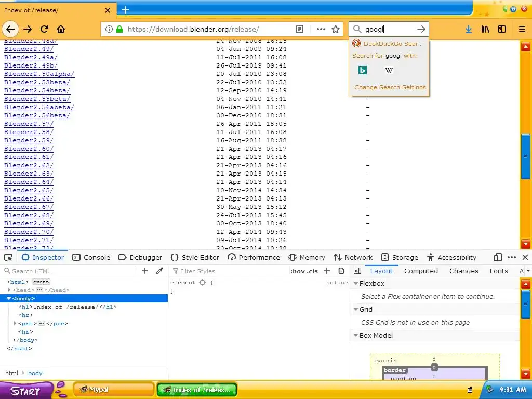Image resolution: width=532 pixels, height=399 pixels.
Task: Click the green padlock security icon
Action: 119,29
